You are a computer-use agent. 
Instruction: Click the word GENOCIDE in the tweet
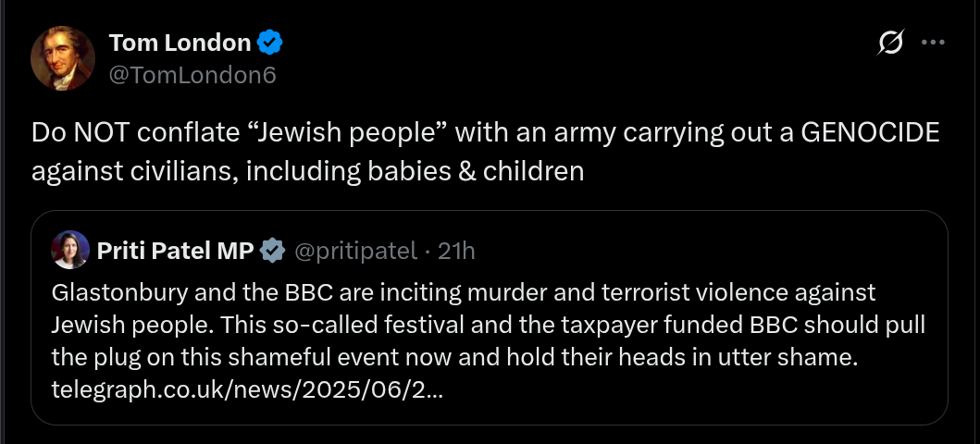click(x=870, y=133)
